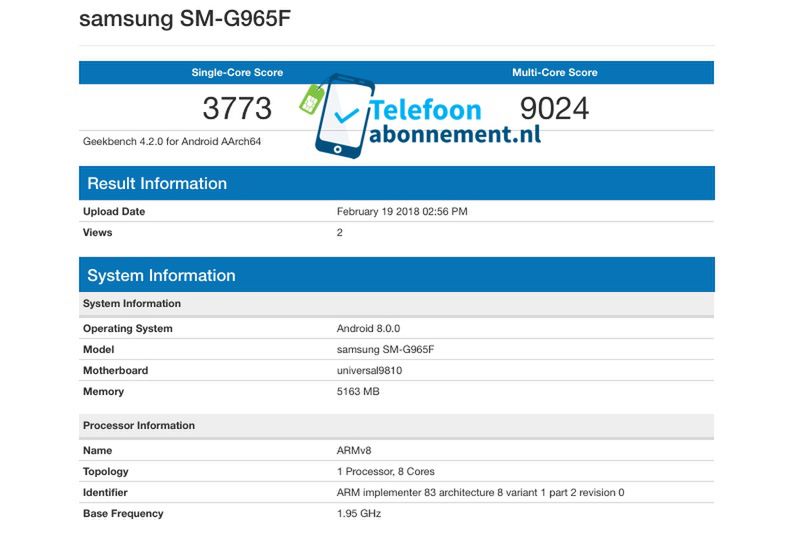Viewport: 800px width, 535px height.
Task: Select the Multi-Core Score header
Action: [x=554, y=72]
